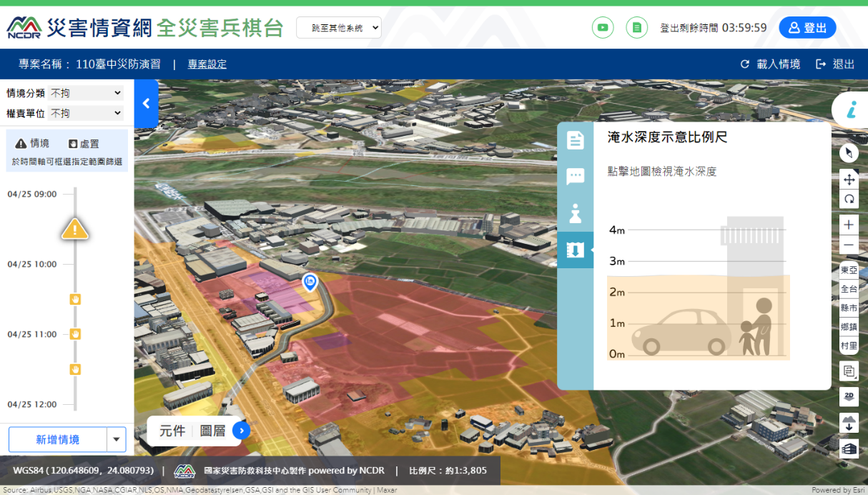Viewport: 868px width, 495px height.
Task: Activate the pan move map tool
Action: [849, 180]
